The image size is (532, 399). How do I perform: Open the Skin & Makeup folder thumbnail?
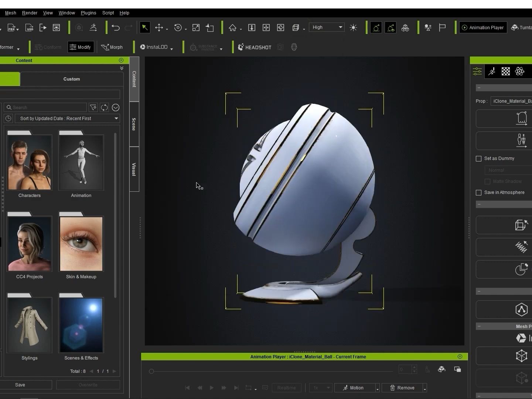[x=81, y=244]
